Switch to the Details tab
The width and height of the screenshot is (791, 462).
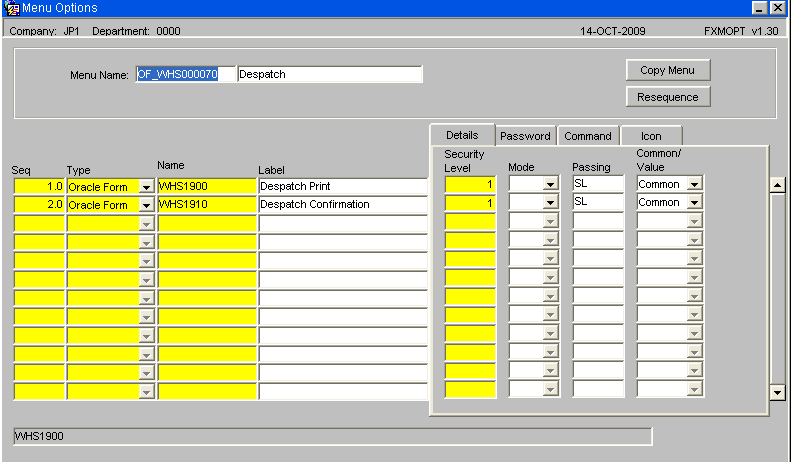coord(462,135)
